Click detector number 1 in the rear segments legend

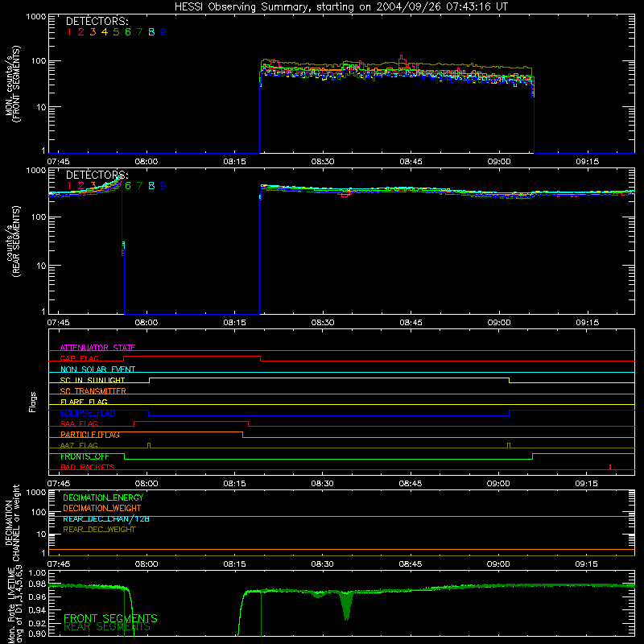click(69, 186)
